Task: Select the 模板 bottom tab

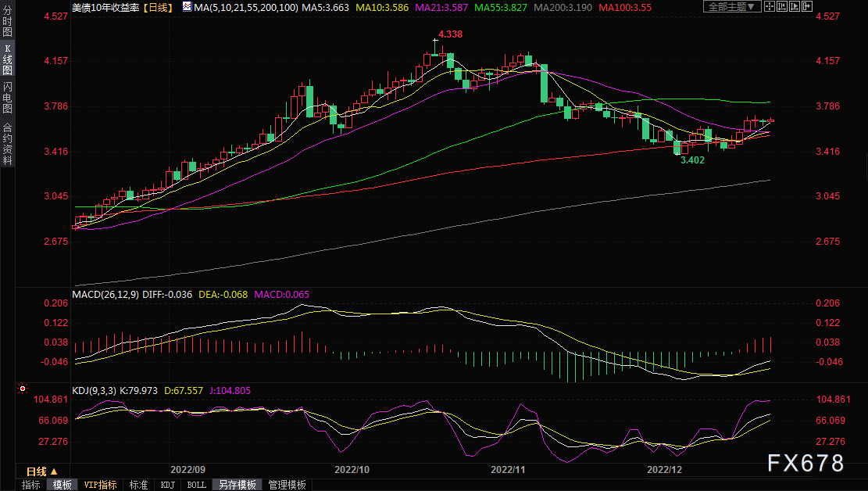Action: (x=62, y=485)
